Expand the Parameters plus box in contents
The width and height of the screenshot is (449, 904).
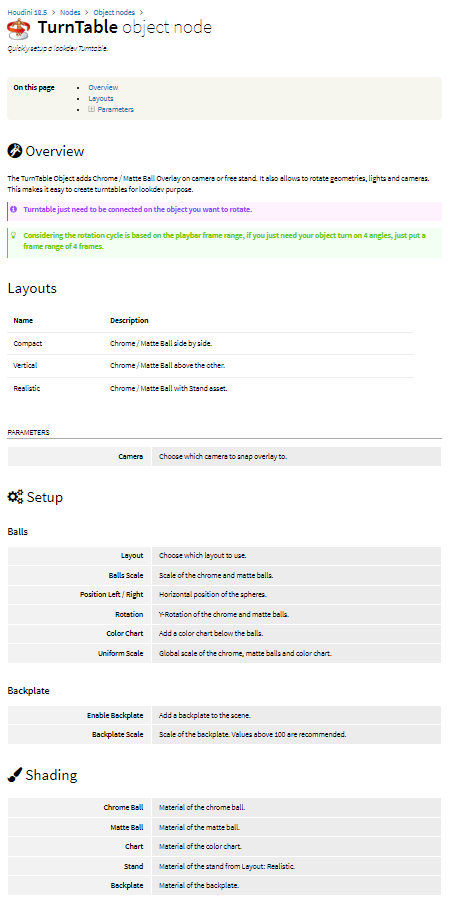[x=91, y=109]
